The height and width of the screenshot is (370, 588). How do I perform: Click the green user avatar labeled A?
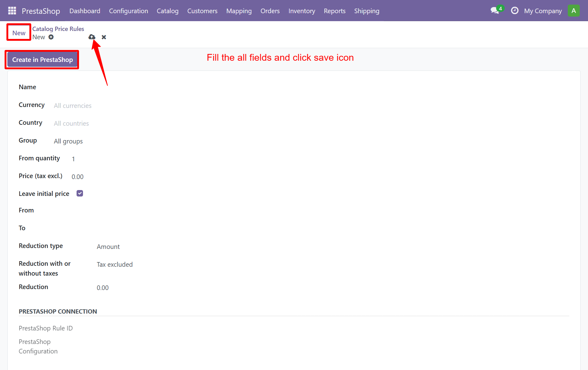(574, 10)
